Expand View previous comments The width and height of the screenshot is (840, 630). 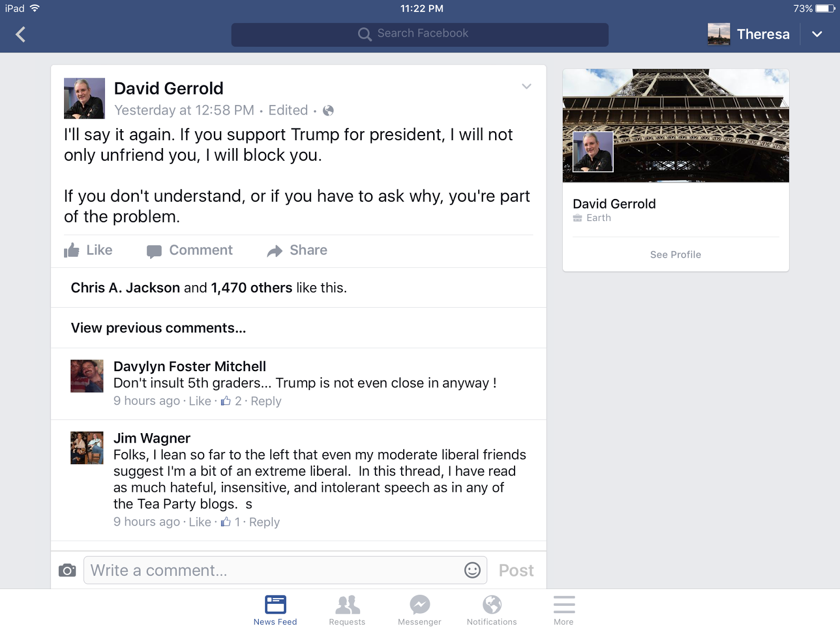pos(158,328)
